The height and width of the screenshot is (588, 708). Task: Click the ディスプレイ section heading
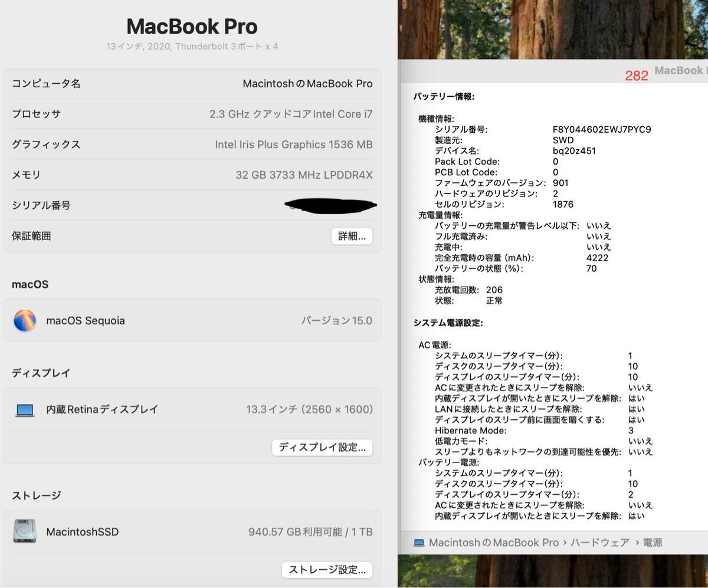click(x=41, y=373)
